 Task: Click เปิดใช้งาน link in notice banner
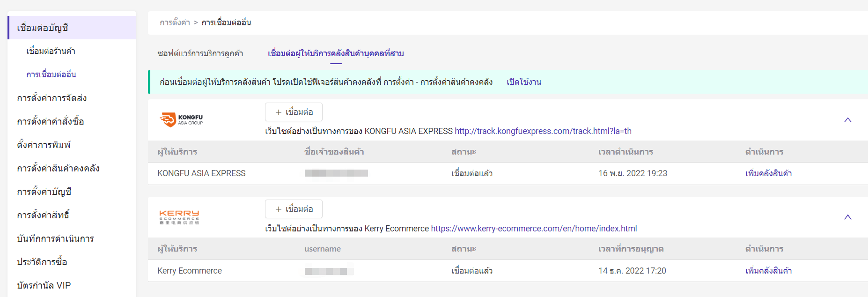point(523,82)
